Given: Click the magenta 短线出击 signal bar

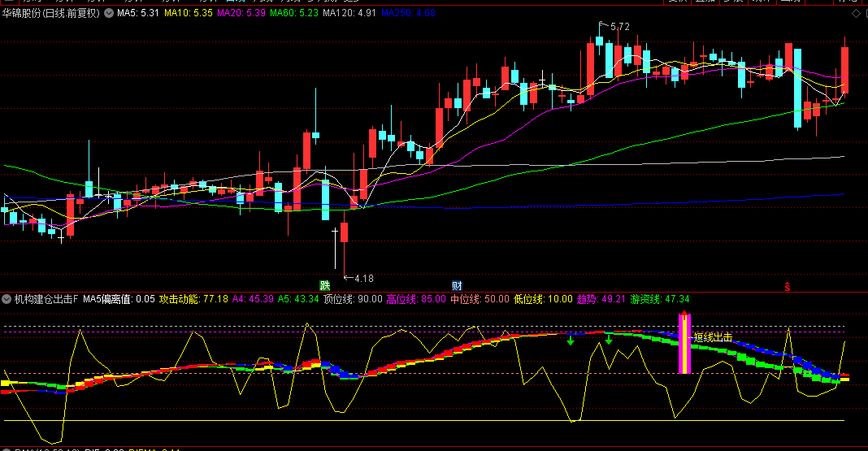Looking at the screenshot, I should click(685, 343).
